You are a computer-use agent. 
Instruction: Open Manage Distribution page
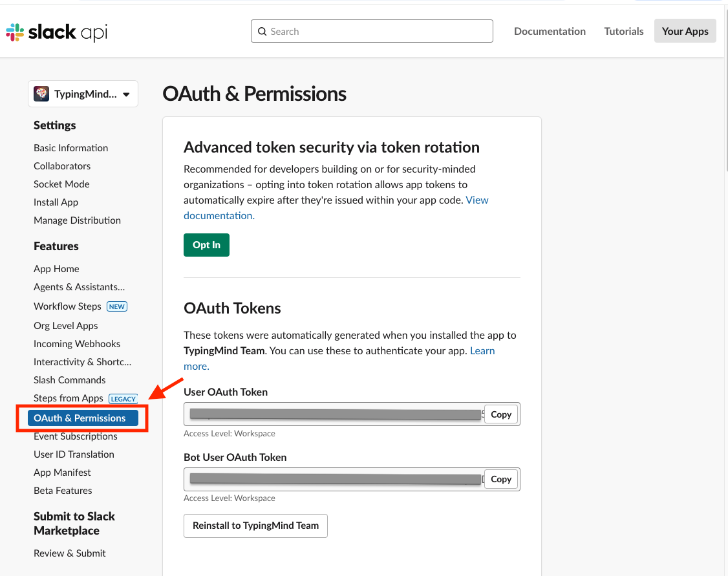pos(77,220)
